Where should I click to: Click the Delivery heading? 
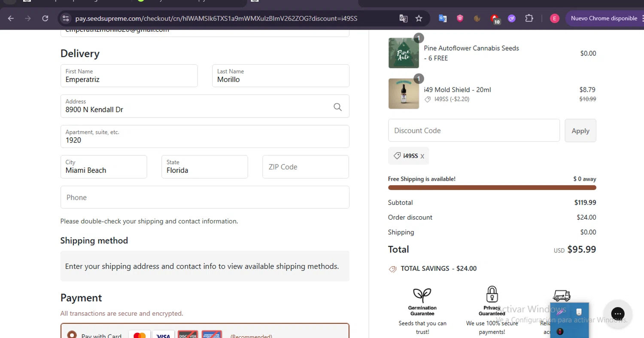80,54
